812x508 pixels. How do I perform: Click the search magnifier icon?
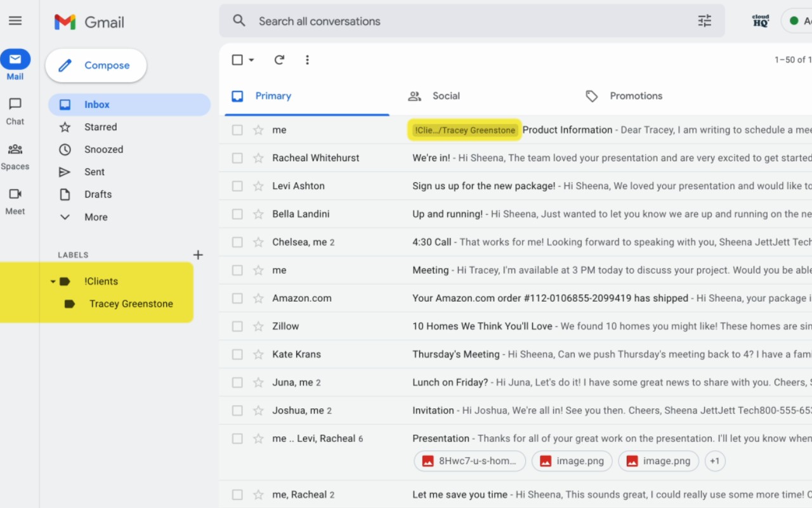[239, 21]
